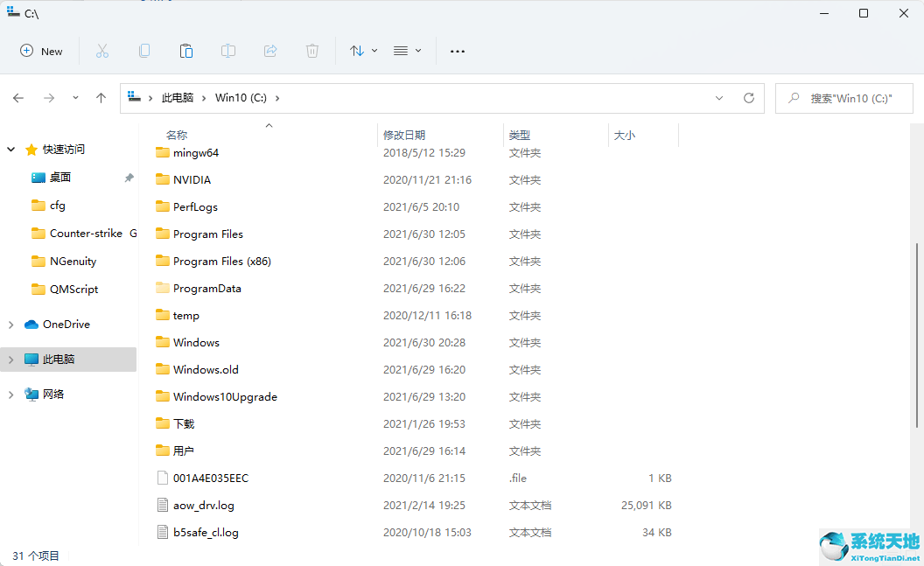Select 桌面 in quick access
924x566 pixels.
[x=60, y=178]
